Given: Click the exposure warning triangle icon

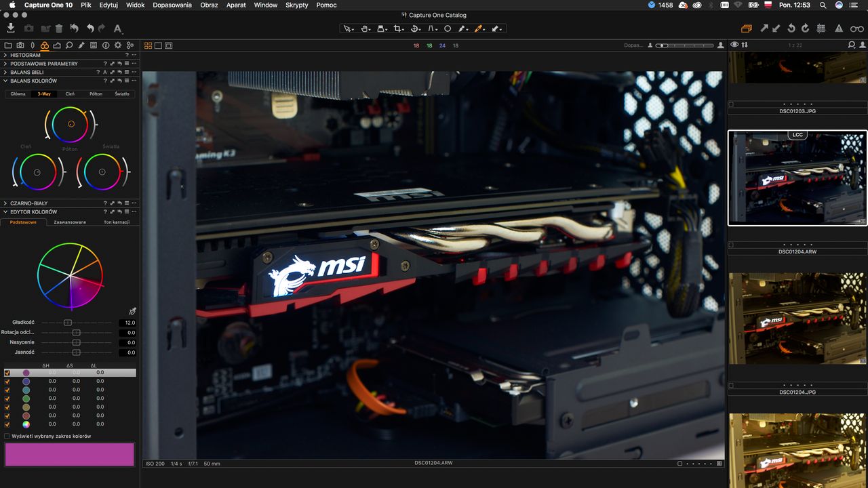Looking at the screenshot, I should [x=839, y=28].
